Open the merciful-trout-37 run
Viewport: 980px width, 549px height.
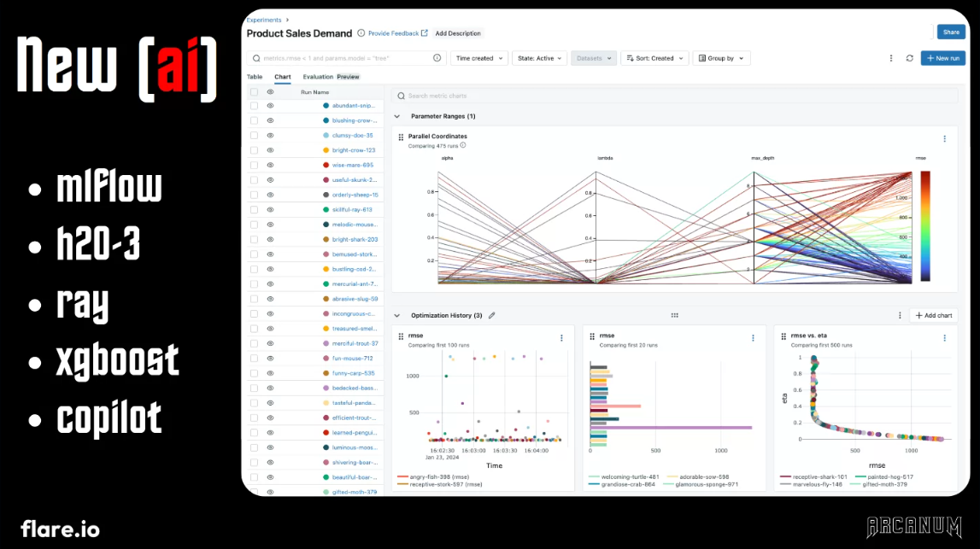pos(355,343)
